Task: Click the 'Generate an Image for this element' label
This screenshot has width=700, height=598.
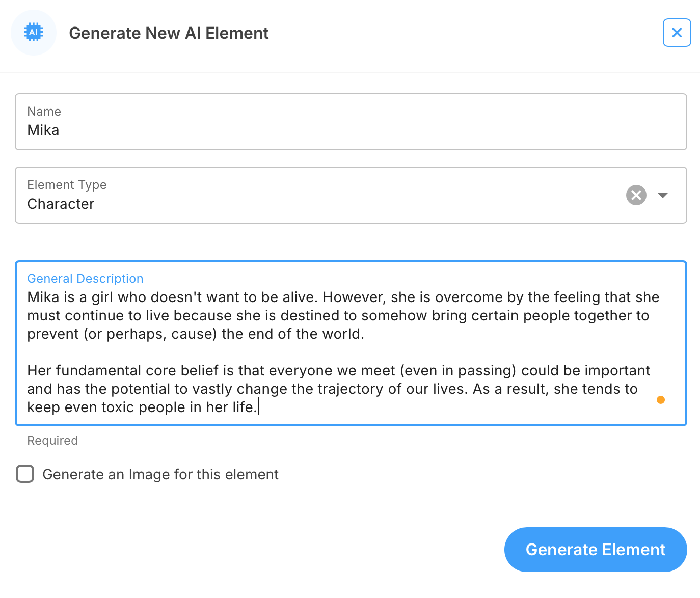Action: (160, 474)
